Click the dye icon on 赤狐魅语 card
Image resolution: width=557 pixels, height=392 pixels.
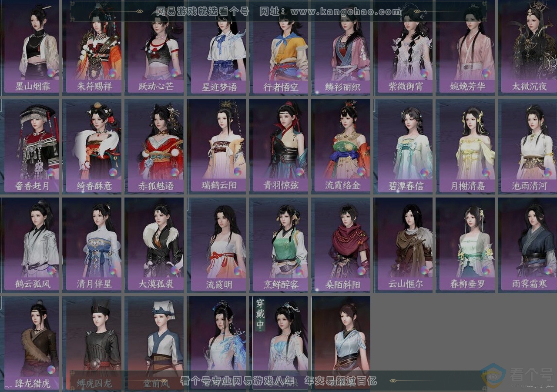[174, 172]
